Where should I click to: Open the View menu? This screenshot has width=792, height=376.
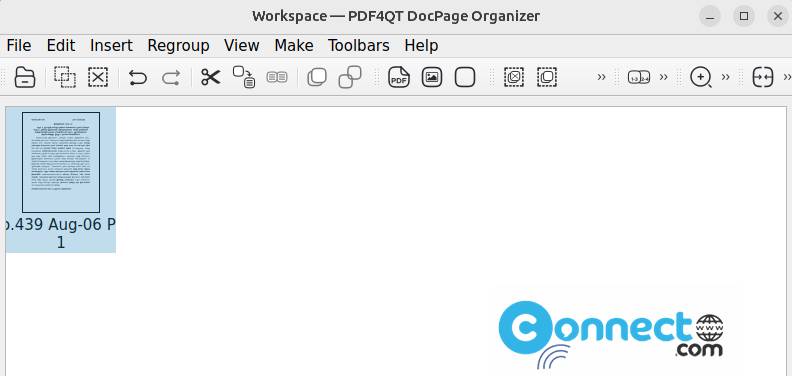[x=241, y=45]
